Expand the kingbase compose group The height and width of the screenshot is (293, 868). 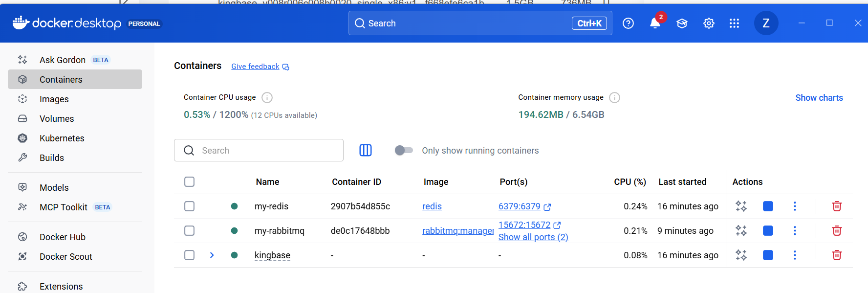click(x=212, y=255)
